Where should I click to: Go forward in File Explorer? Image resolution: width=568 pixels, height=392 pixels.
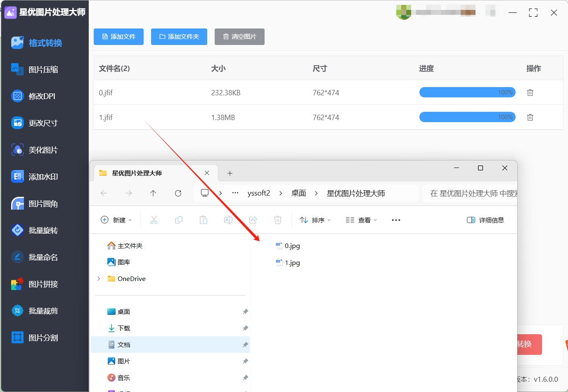click(x=129, y=193)
